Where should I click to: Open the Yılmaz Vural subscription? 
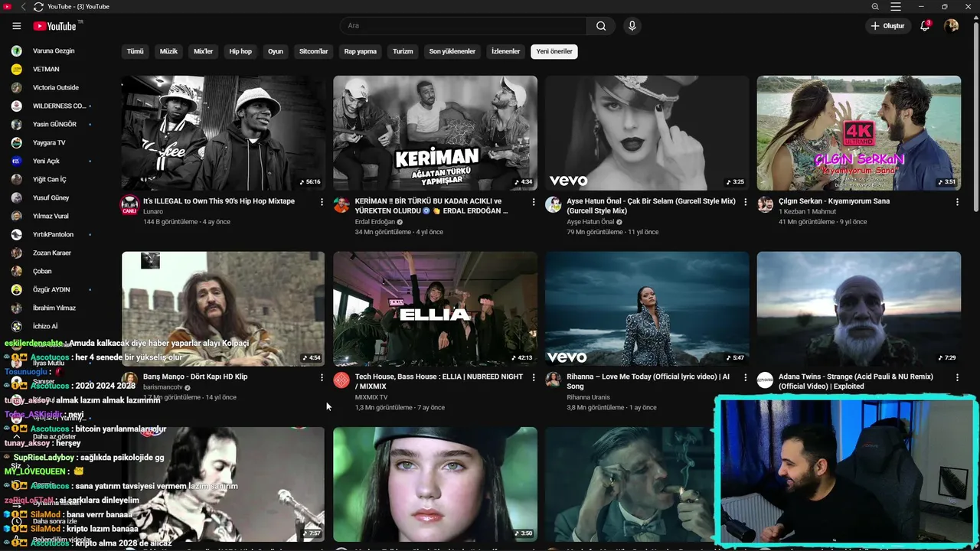coord(52,216)
